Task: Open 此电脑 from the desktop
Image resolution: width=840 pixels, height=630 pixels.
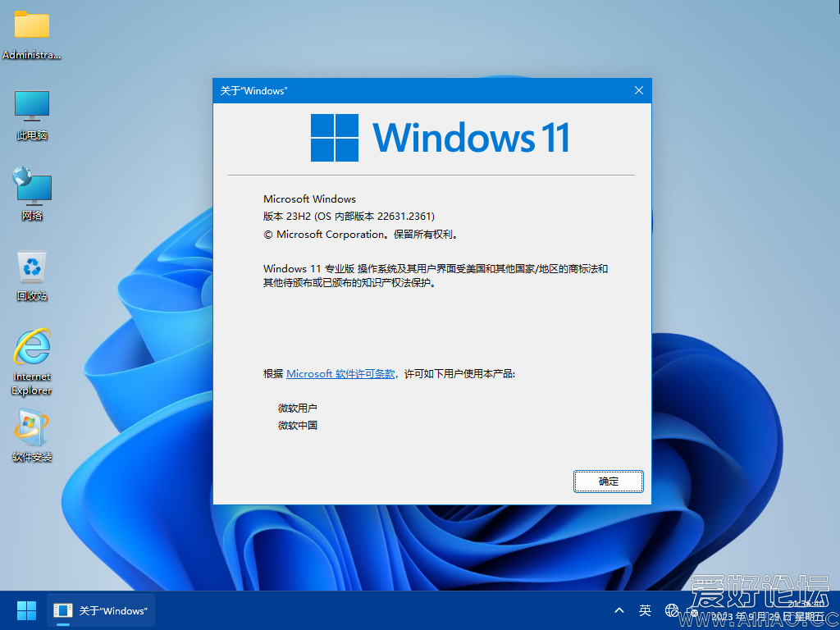Action: (31, 111)
